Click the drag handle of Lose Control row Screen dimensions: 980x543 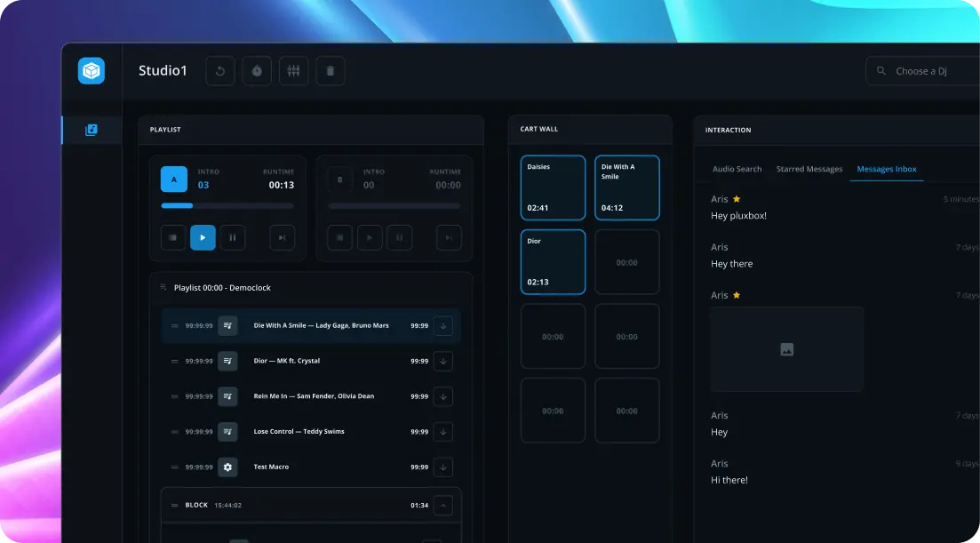click(x=174, y=432)
